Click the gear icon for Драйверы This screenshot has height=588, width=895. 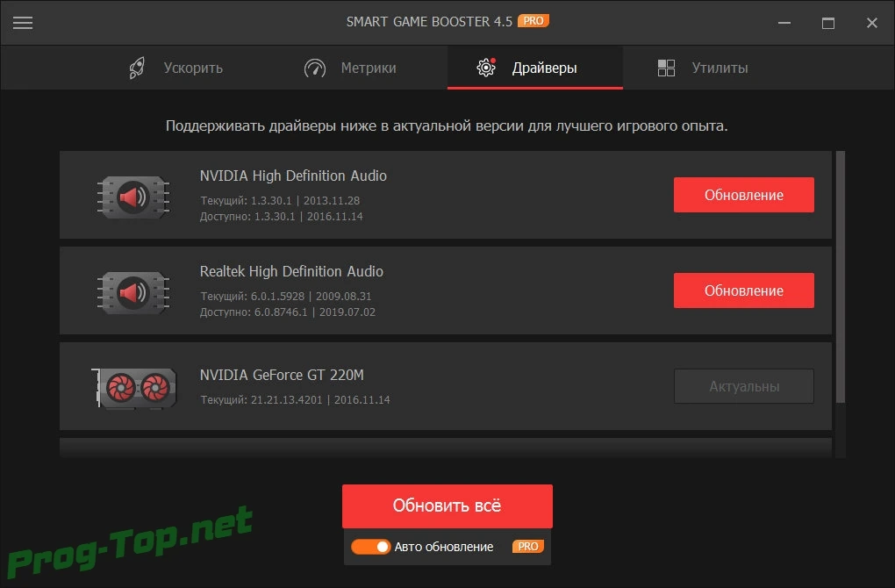tap(486, 68)
